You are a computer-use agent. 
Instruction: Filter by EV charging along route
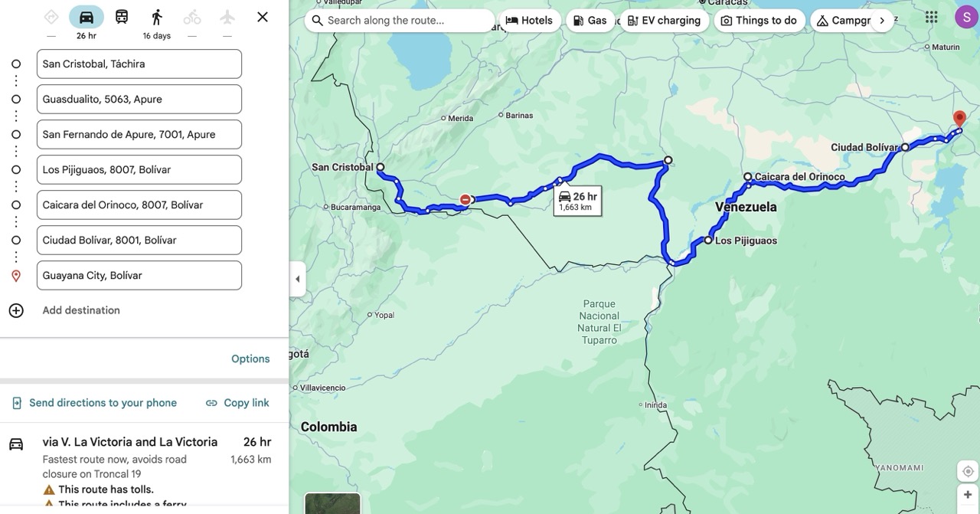pos(664,21)
